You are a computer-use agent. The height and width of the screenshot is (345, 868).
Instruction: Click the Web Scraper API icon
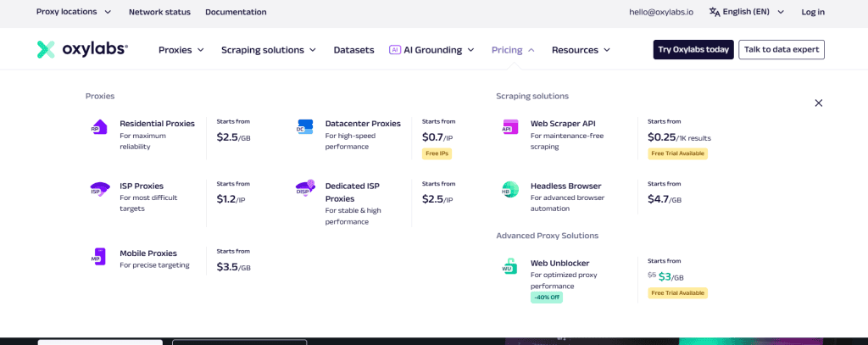[509, 127]
